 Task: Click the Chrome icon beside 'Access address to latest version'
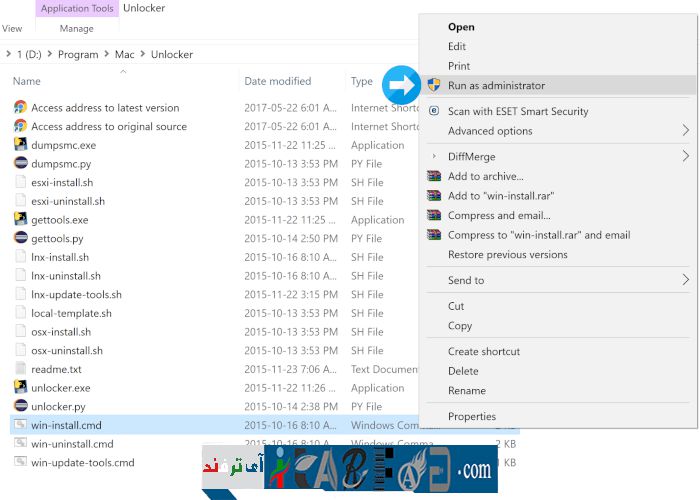click(20, 108)
